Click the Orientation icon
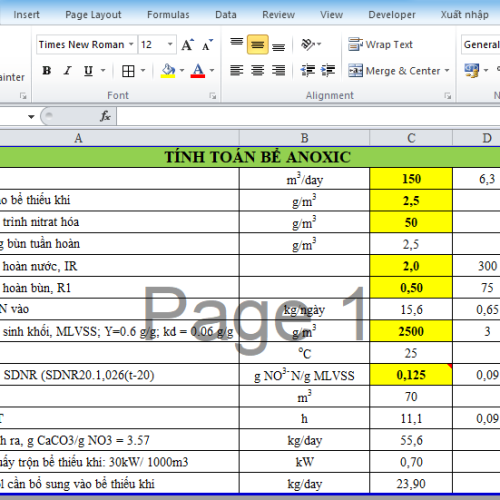The height and width of the screenshot is (500, 500). [308, 44]
